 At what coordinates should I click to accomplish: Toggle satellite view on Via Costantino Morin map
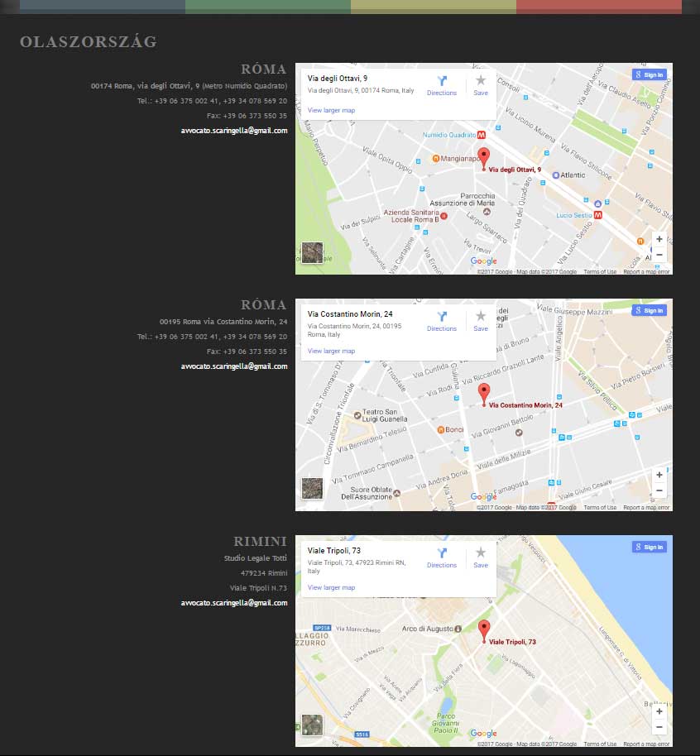(312, 488)
